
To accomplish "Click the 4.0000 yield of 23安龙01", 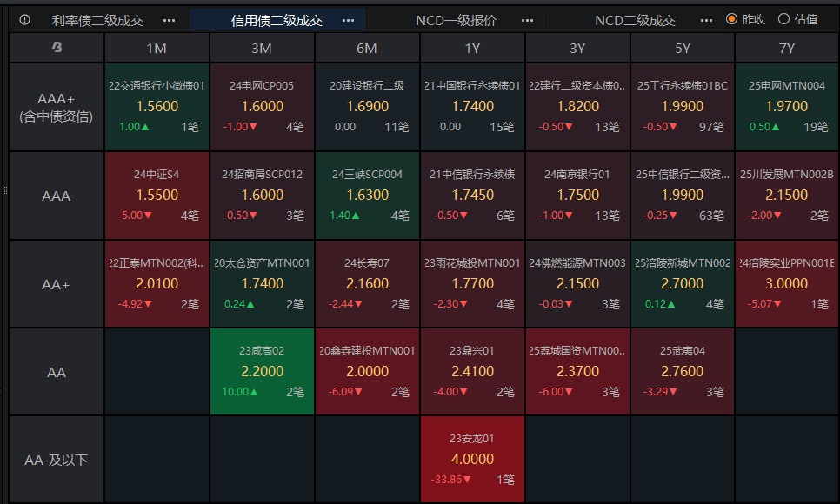I will [472, 459].
